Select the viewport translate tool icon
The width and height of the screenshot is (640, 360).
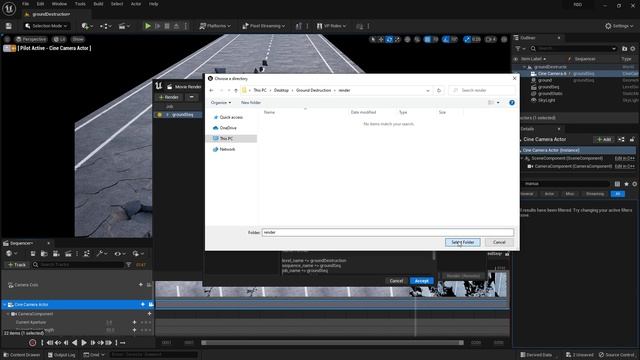pos(381,39)
